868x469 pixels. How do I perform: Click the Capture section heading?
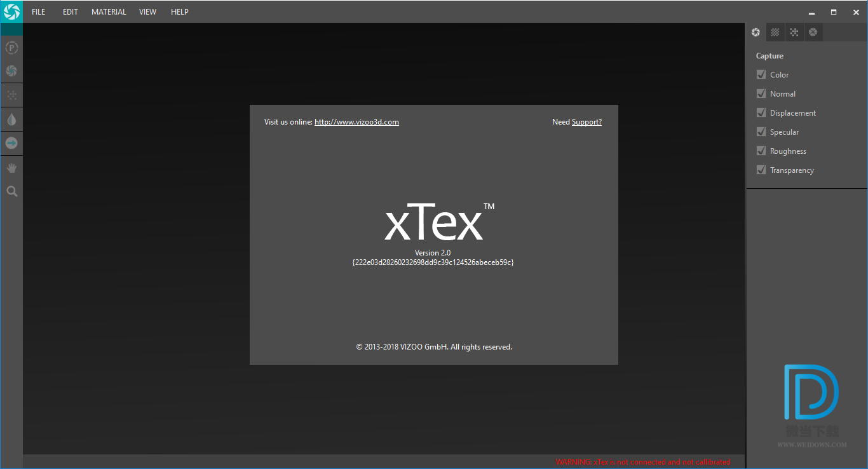coord(770,56)
